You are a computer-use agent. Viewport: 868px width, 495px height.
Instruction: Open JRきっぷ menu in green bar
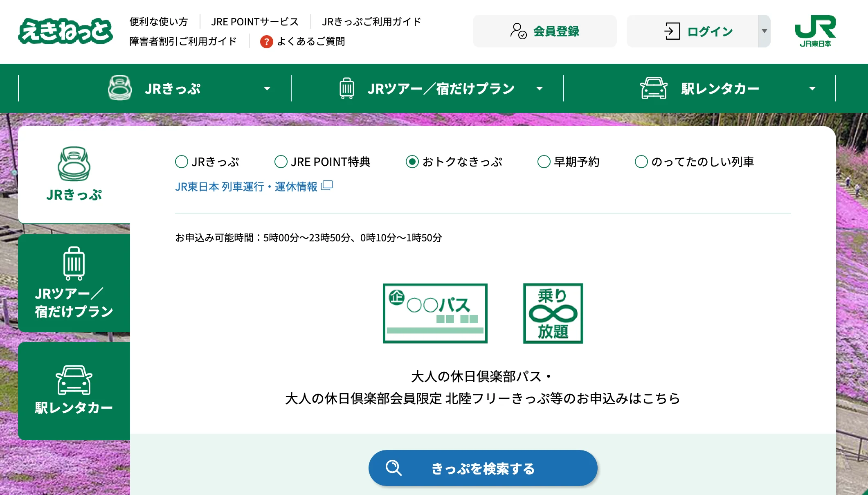click(x=155, y=88)
